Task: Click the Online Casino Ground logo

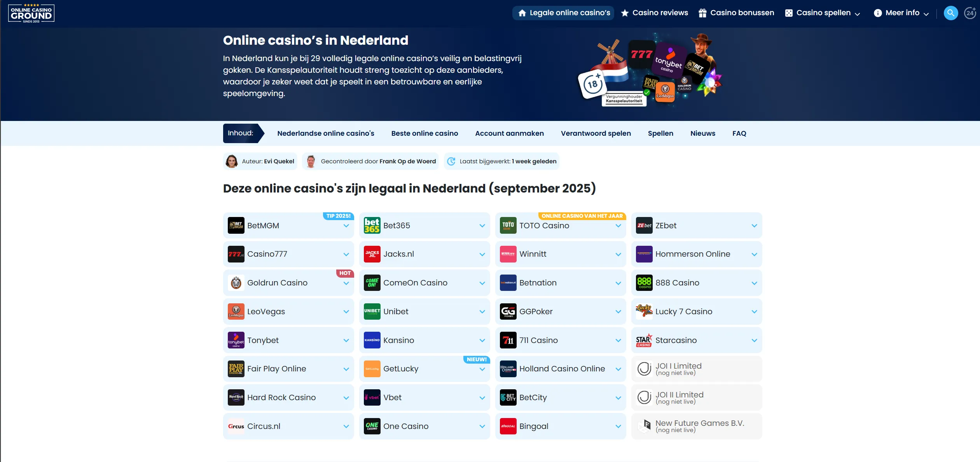Action: [31, 14]
